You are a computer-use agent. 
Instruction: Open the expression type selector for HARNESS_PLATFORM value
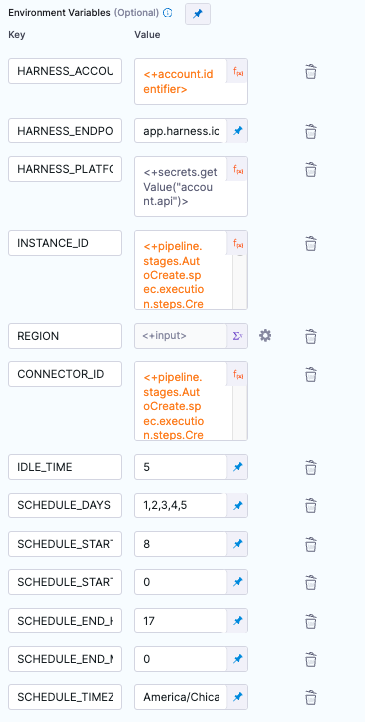tap(238, 169)
